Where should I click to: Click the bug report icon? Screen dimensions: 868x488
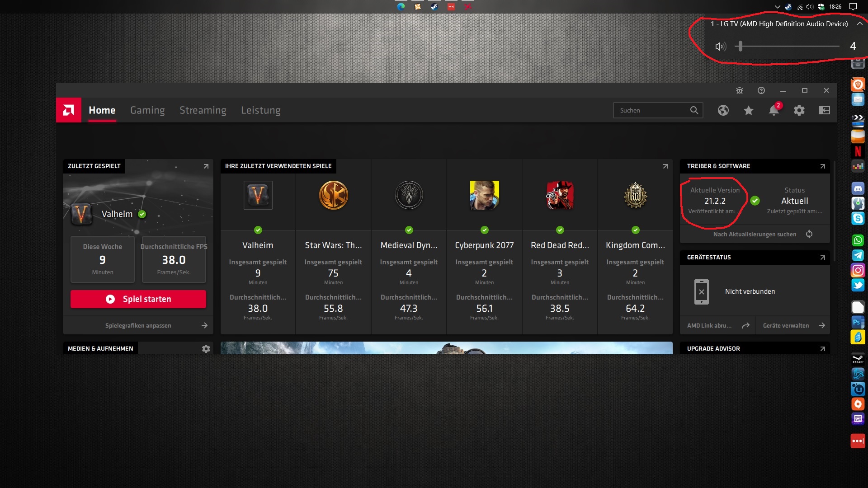[x=740, y=90]
